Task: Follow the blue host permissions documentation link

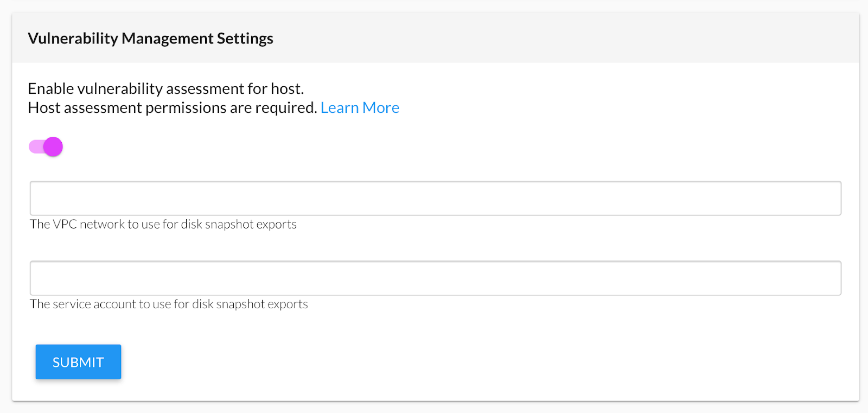Action: (x=359, y=108)
